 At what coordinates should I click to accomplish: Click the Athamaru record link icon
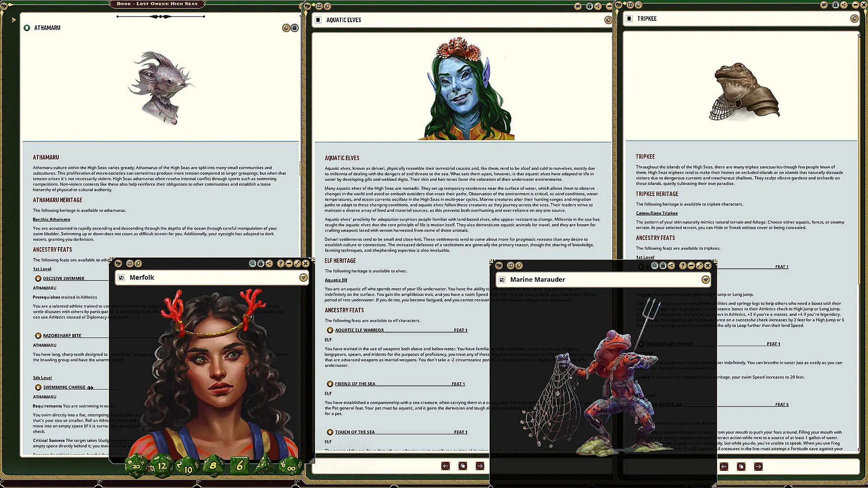point(27,28)
